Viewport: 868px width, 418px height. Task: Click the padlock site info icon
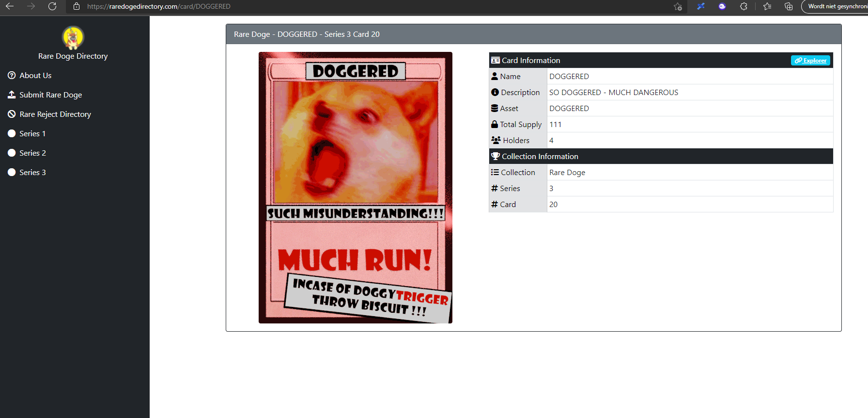pyautogui.click(x=77, y=6)
